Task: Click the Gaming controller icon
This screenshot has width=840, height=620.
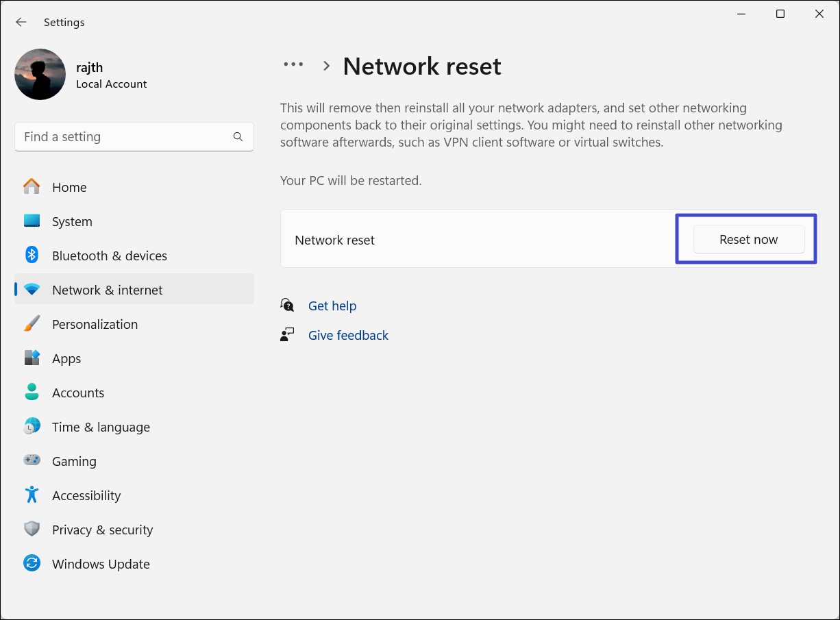Action: pyautogui.click(x=32, y=460)
